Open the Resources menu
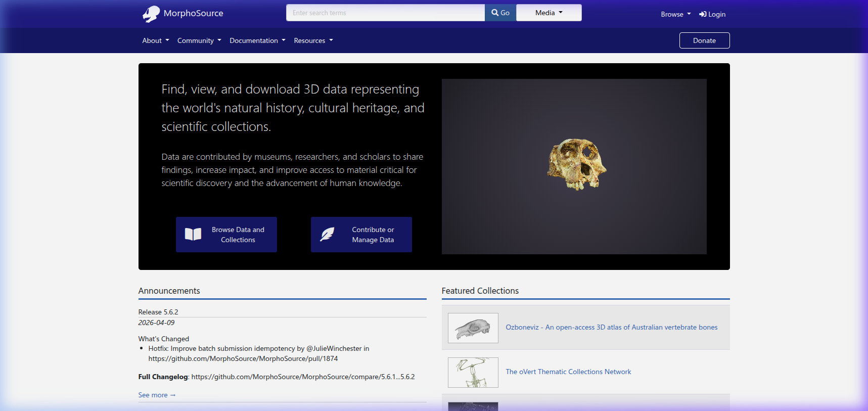868x411 pixels. (x=313, y=40)
